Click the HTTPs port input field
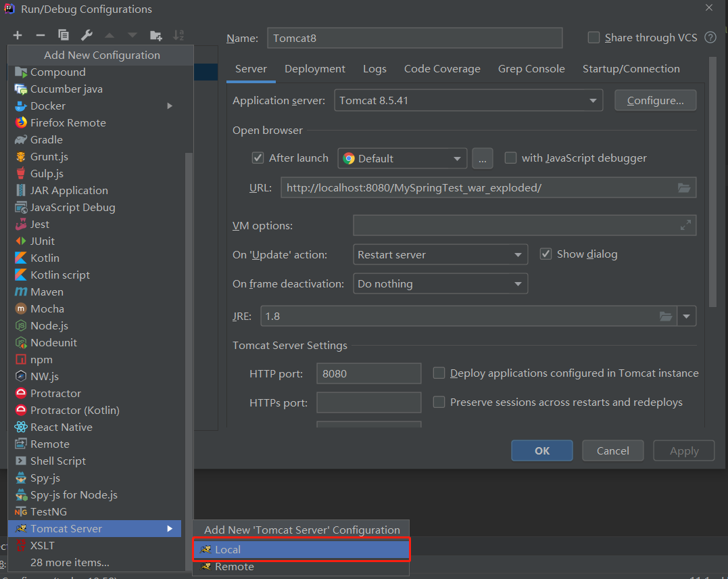Screen dimensions: 728x579 [x=368, y=402]
